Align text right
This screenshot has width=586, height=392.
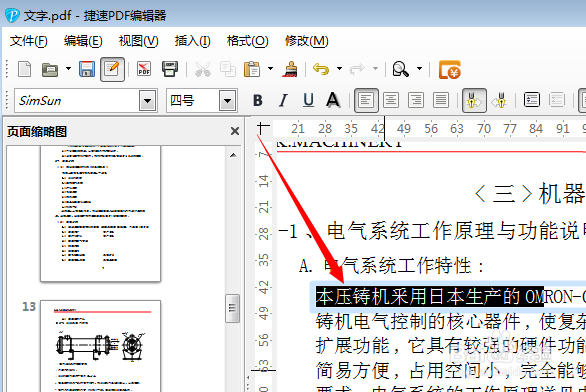click(x=416, y=100)
